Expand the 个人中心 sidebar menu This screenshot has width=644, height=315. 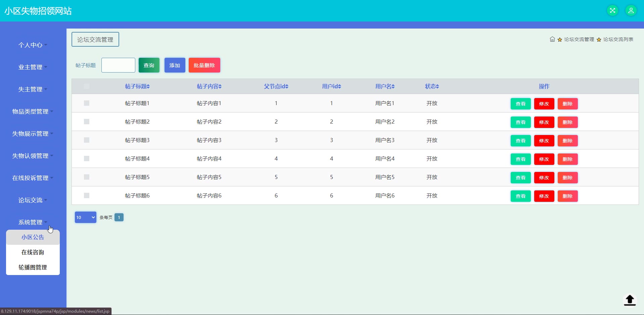(33, 45)
